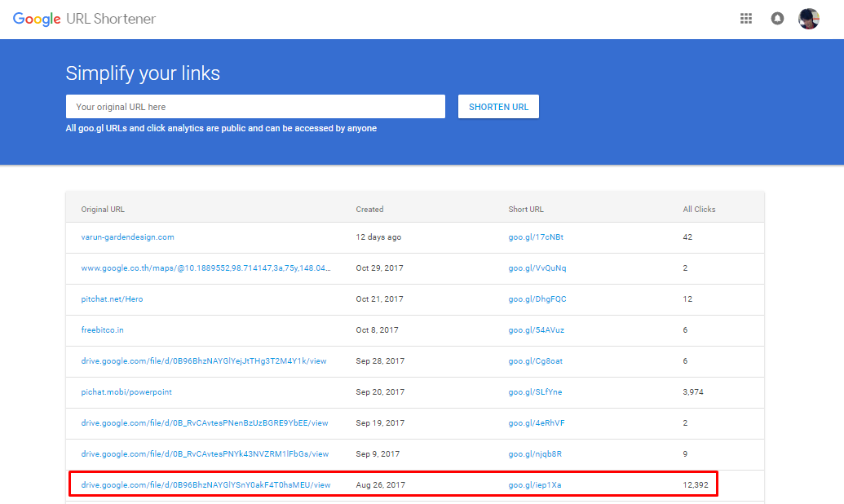Open short URL goo.gl/4eRhVF

point(537,423)
